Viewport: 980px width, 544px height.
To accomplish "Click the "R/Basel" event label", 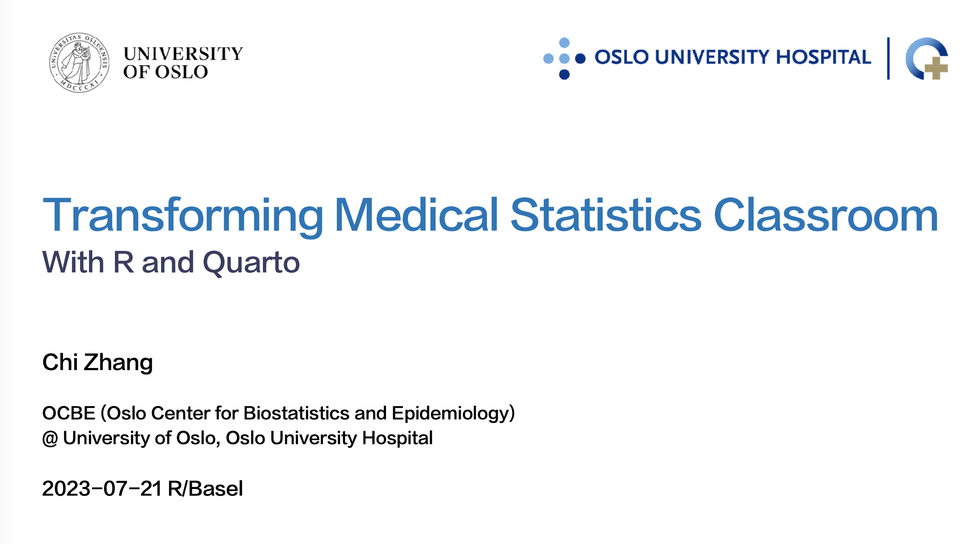I will (x=205, y=488).
